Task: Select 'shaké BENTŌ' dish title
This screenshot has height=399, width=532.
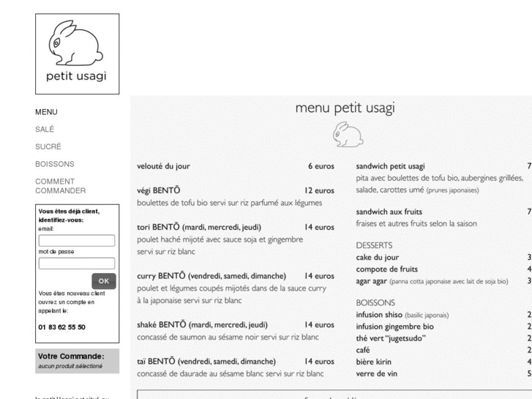Action: click(202, 325)
